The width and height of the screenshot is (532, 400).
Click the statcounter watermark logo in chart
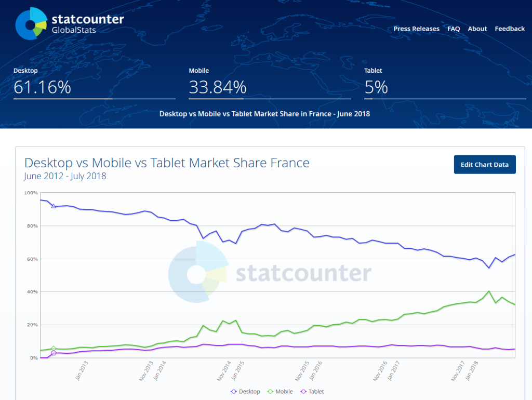(269, 273)
